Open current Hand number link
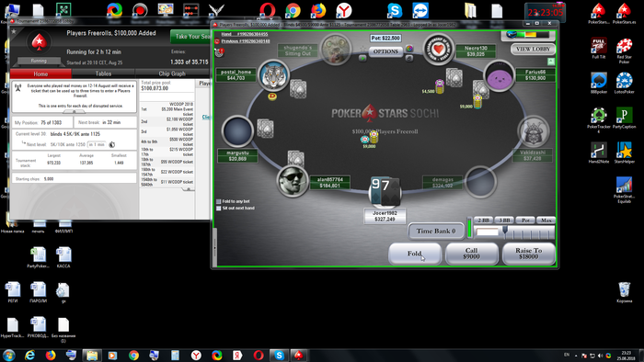Screen dimensions: 644x362 point(245,34)
